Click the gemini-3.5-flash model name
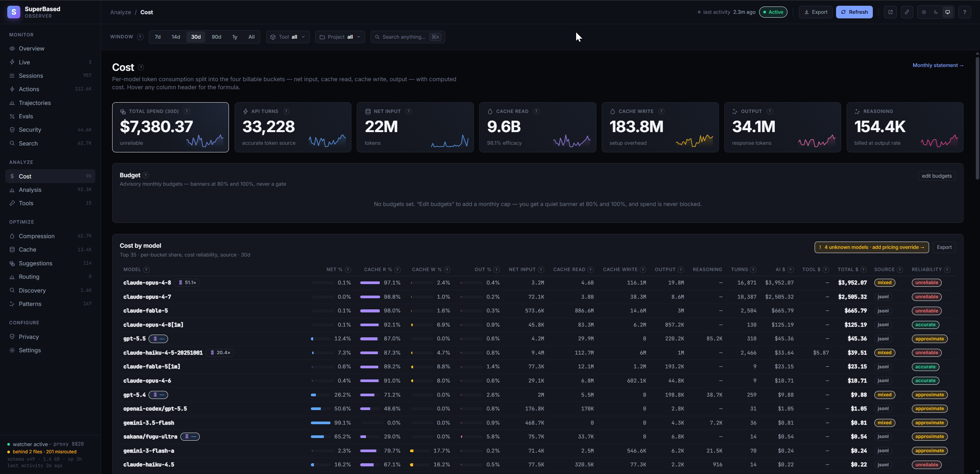 pyautogui.click(x=149, y=423)
